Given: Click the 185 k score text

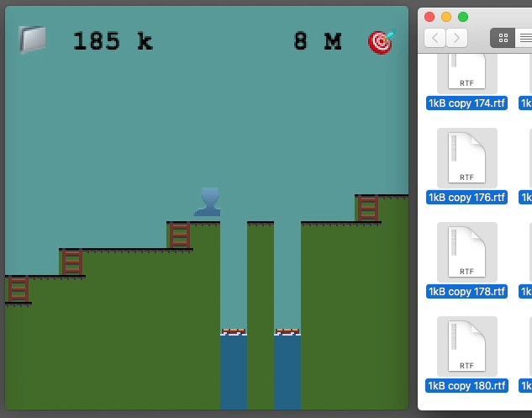Looking at the screenshot, I should [113, 41].
